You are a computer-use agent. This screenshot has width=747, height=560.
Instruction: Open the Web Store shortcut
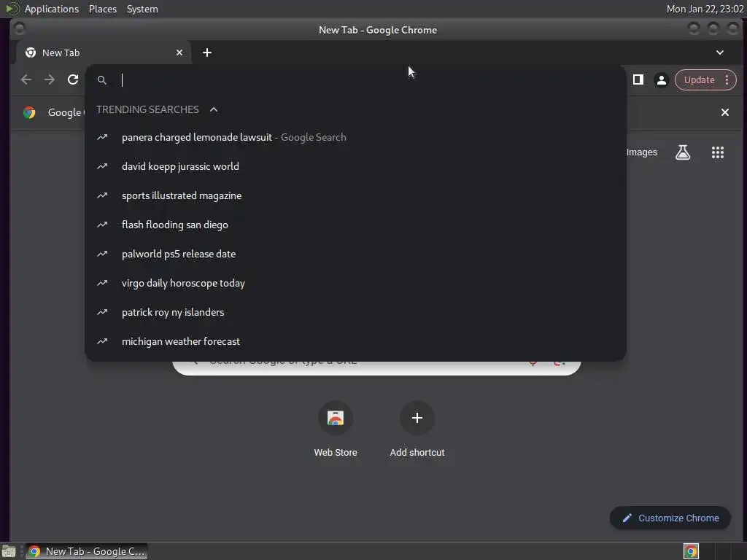[336, 429]
